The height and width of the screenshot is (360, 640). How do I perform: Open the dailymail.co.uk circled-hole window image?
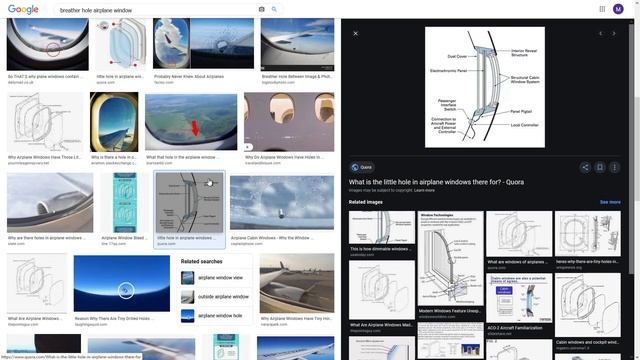47,44
